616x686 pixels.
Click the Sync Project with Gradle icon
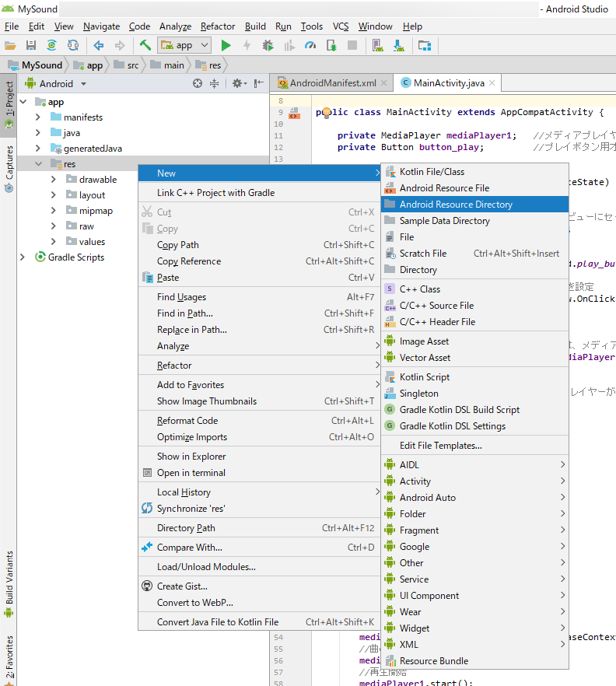(51, 45)
